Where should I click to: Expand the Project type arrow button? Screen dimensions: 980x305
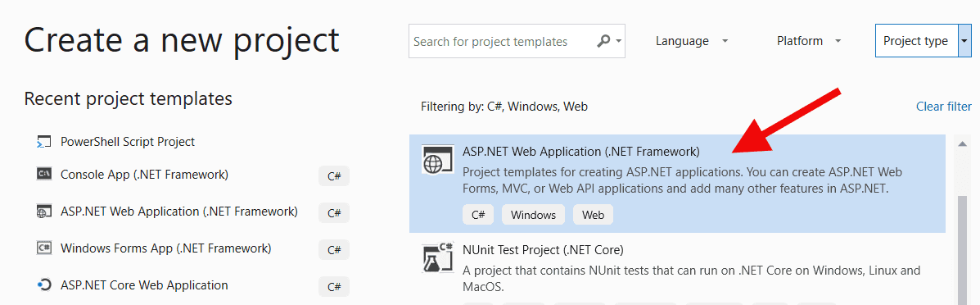(964, 41)
